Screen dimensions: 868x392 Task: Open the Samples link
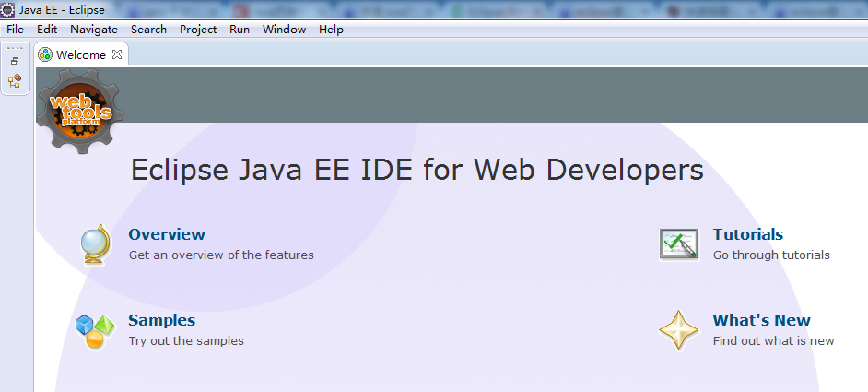click(161, 320)
